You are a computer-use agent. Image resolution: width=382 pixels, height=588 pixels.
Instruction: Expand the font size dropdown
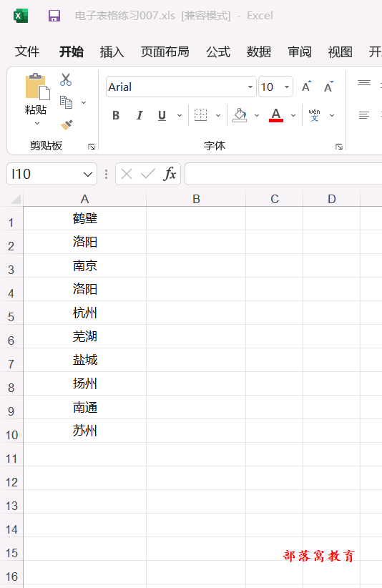(x=287, y=87)
